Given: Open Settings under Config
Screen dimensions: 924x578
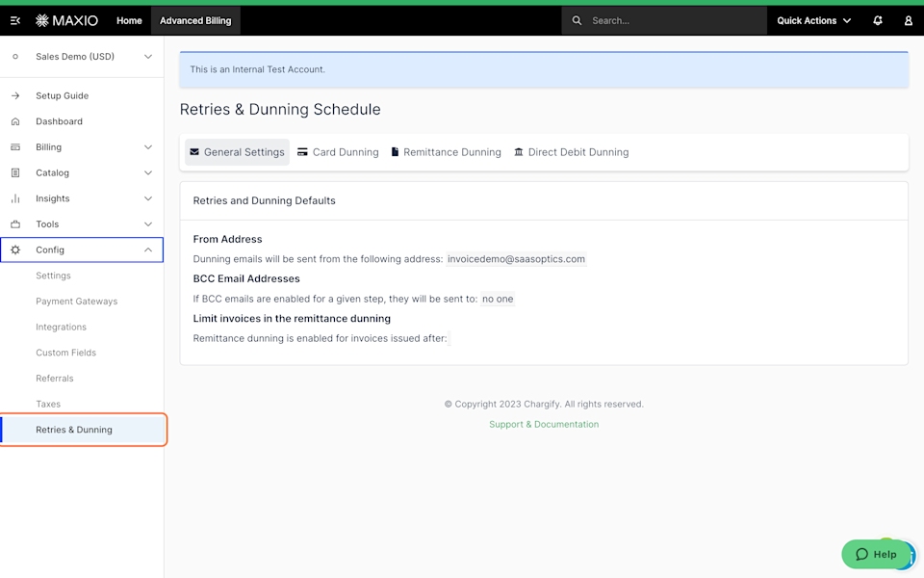Looking at the screenshot, I should [53, 276].
